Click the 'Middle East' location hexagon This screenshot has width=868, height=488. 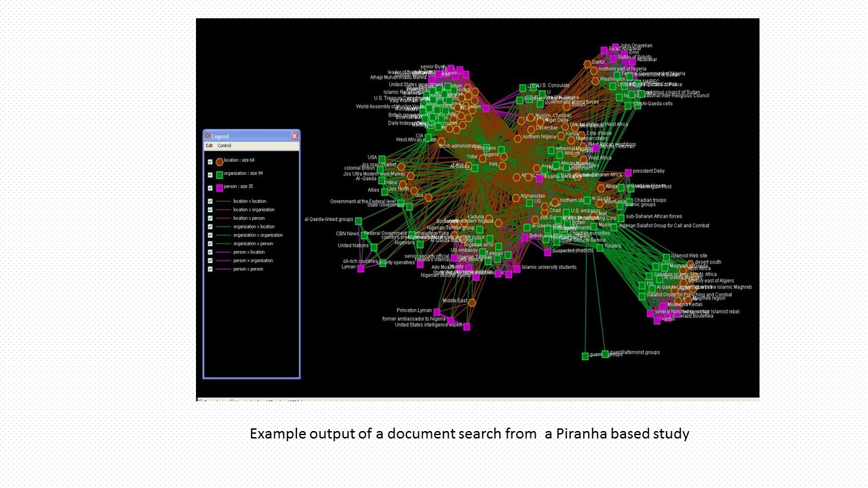click(x=472, y=302)
